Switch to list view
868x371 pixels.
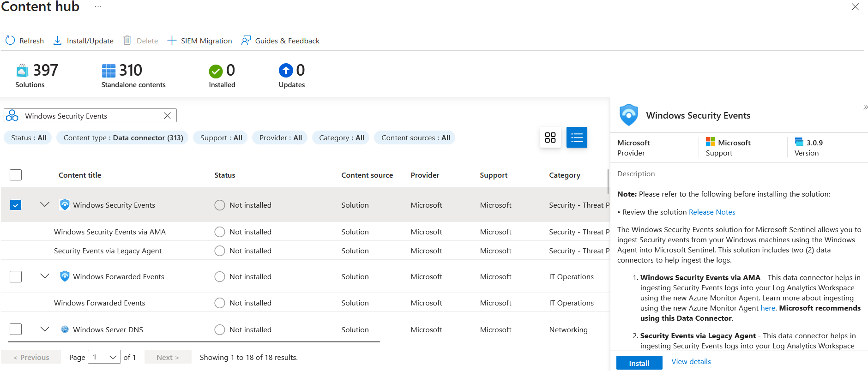[x=577, y=138]
